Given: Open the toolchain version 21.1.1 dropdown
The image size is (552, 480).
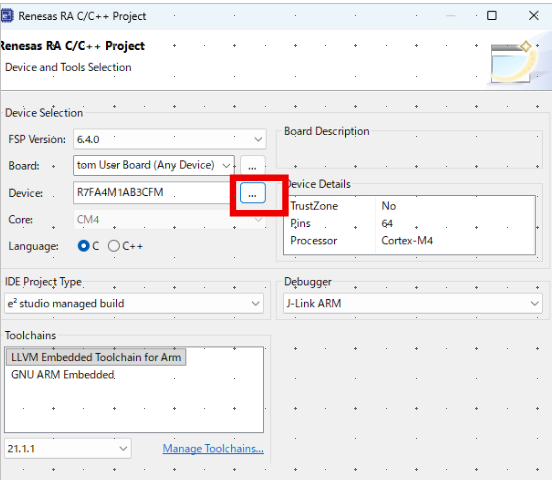Looking at the screenshot, I should click(68, 448).
